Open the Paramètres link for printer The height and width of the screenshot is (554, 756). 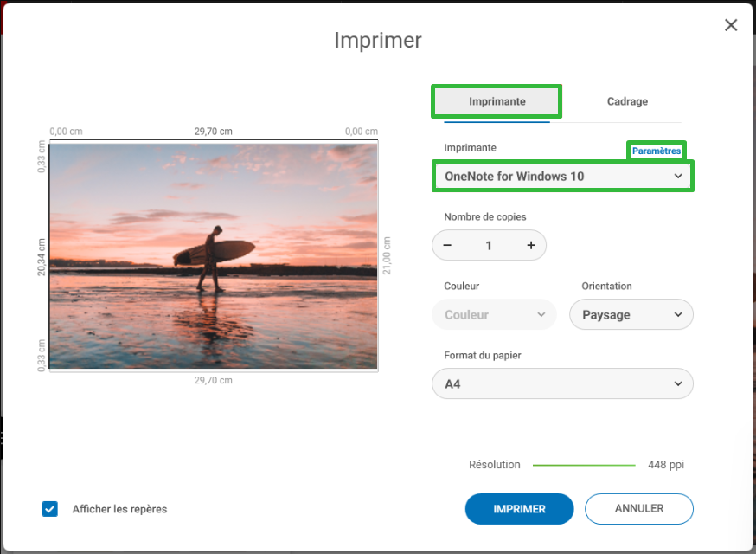[x=657, y=151]
